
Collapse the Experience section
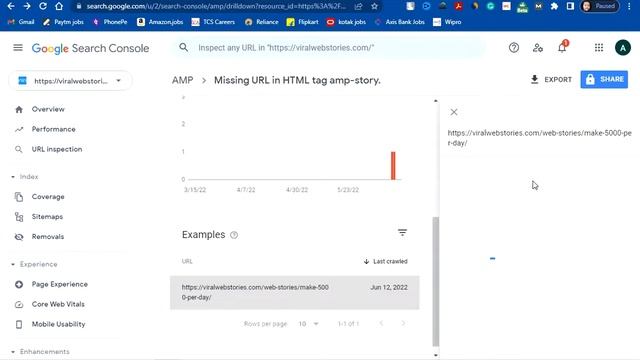[34, 264]
